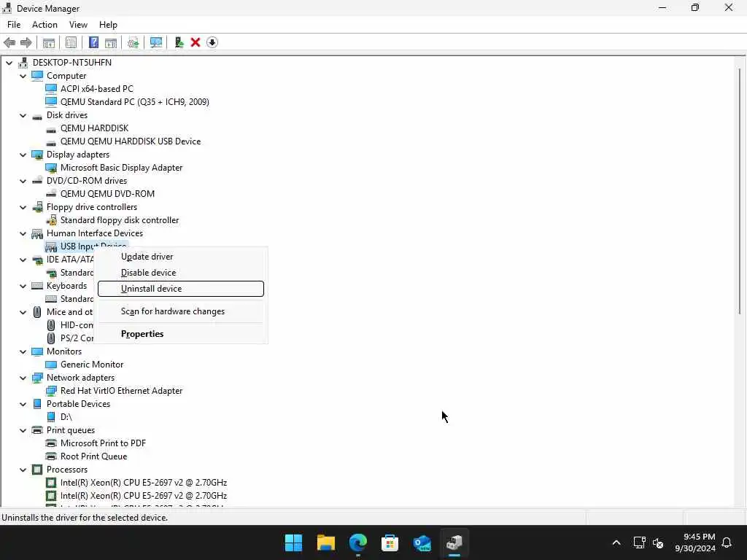Screen dimensions: 747x560
Task: Click the Print queues printer icon
Action: [x=37, y=430]
